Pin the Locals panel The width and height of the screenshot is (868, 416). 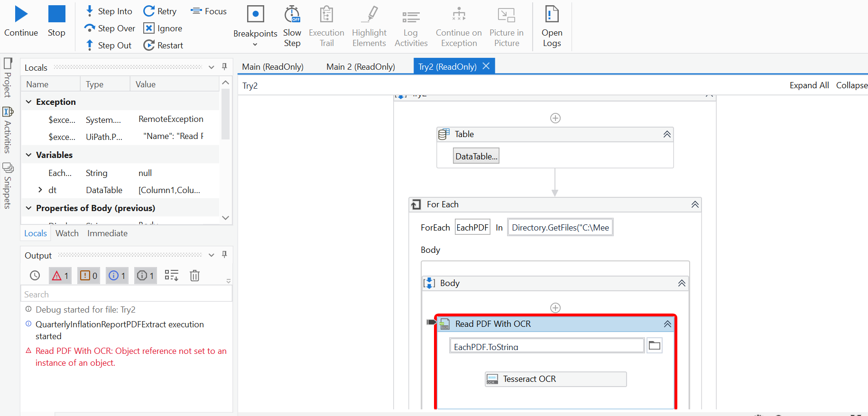pyautogui.click(x=224, y=67)
